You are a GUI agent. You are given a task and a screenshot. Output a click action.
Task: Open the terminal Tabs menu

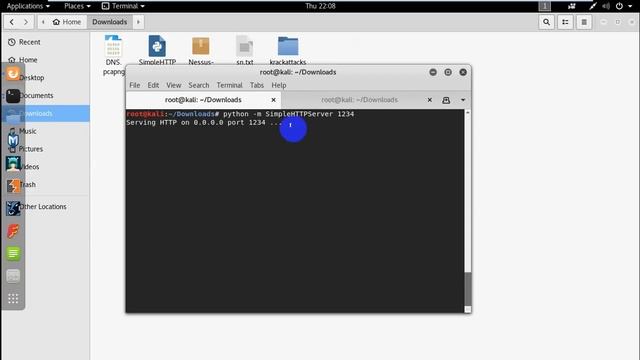point(257,85)
